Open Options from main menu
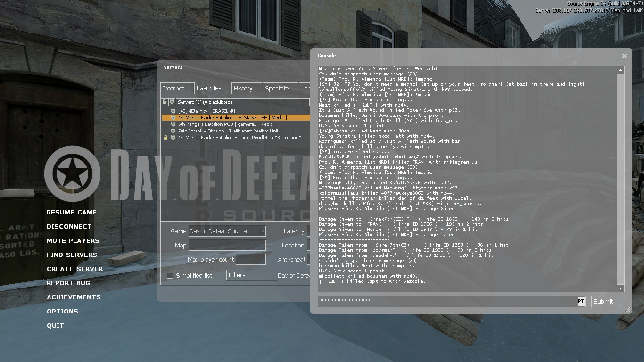This screenshot has height=362, width=644. click(x=62, y=312)
